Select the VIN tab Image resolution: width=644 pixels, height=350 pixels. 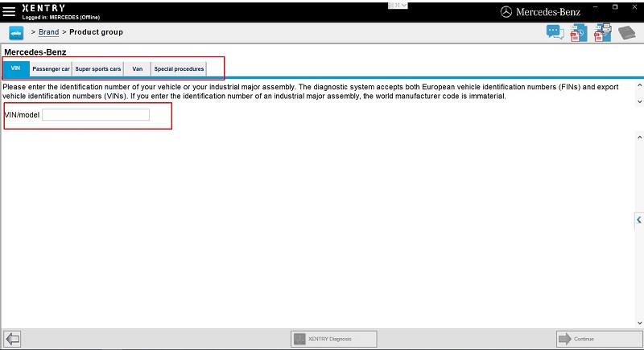(15, 68)
